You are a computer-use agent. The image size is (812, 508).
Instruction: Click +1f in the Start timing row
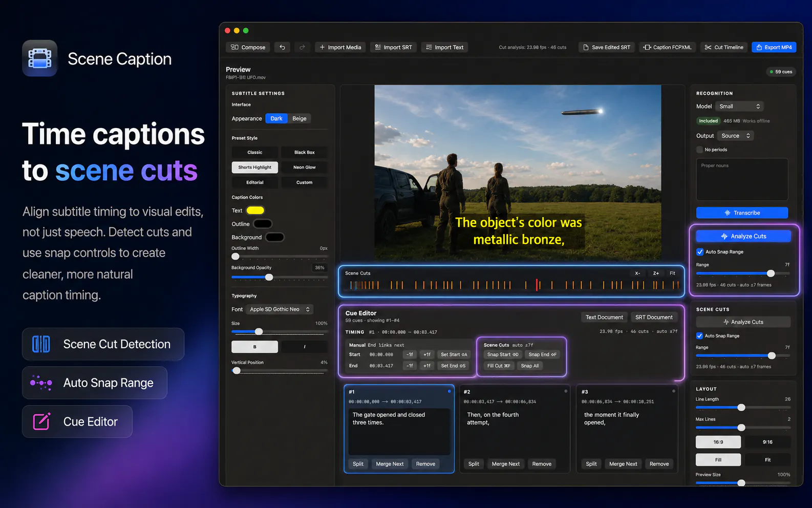coord(426,354)
